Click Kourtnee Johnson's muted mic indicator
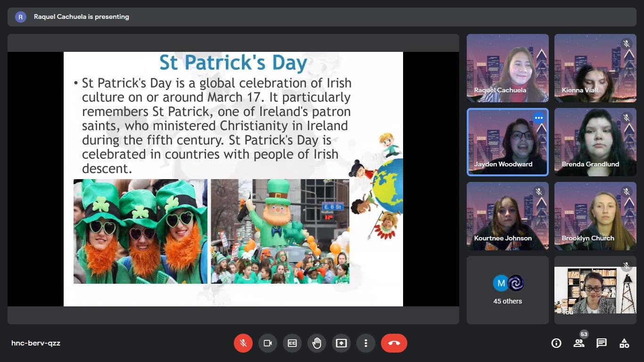 coord(539,192)
